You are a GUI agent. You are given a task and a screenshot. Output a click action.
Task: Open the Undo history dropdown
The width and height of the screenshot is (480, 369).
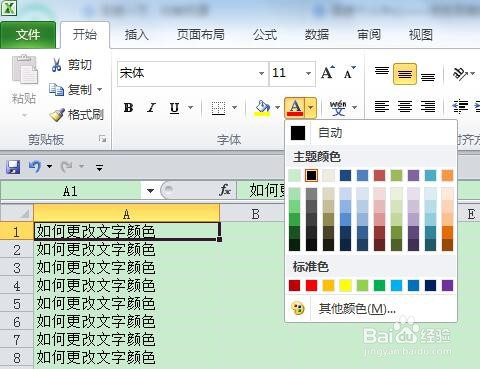pyautogui.click(x=49, y=166)
